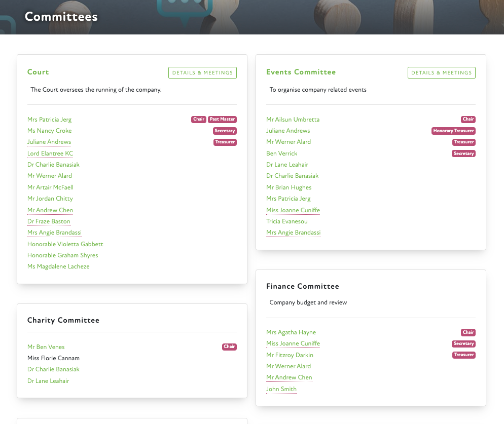Open Details & Meetings for the Court
504x424 pixels.
point(202,73)
